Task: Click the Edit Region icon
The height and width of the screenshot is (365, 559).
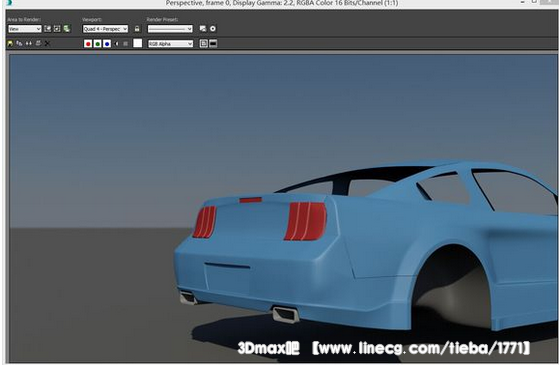Action: coord(47,29)
